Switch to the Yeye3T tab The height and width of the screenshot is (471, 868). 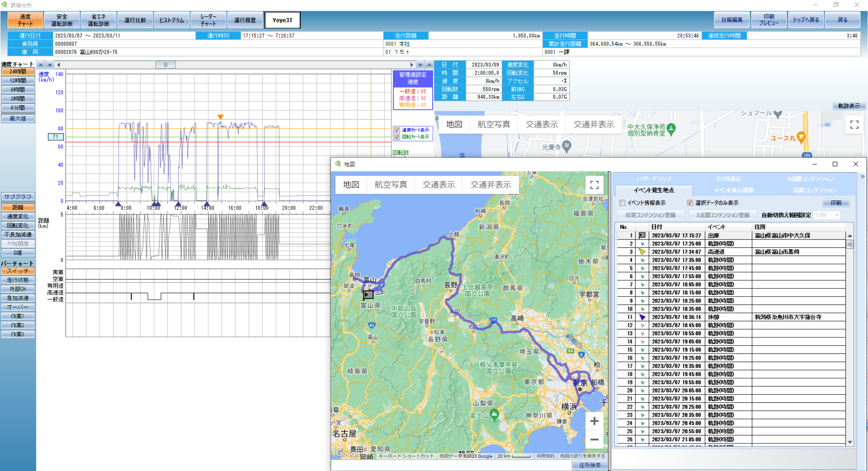coord(282,20)
